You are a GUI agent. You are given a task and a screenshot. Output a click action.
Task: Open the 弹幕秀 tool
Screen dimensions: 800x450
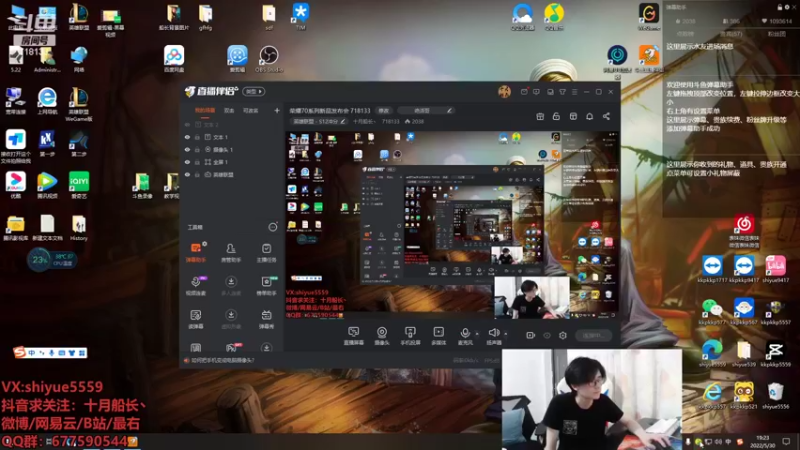(x=266, y=319)
